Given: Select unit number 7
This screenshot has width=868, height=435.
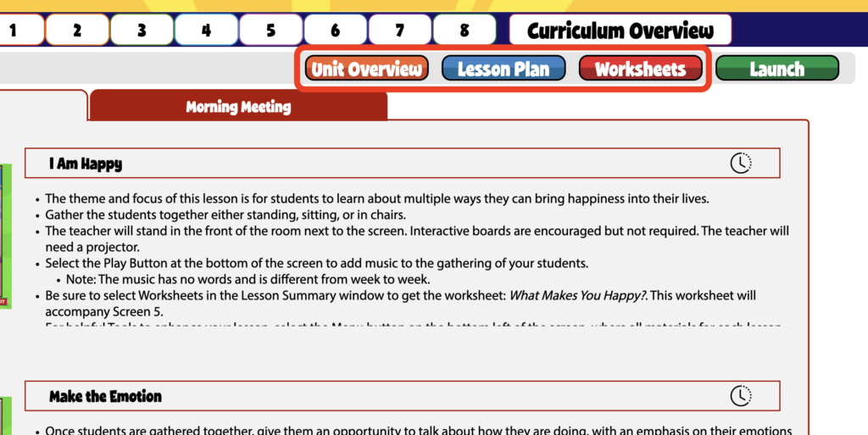Looking at the screenshot, I should [400, 30].
